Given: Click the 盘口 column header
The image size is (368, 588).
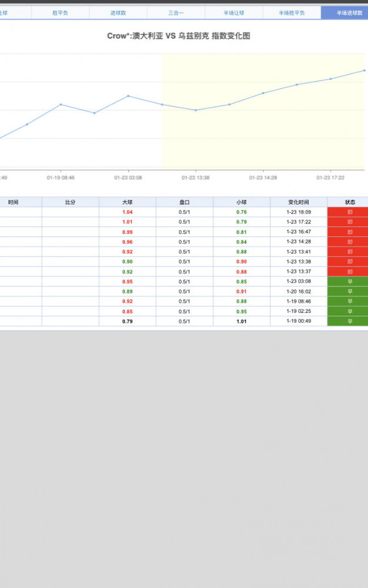Looking at the screenshot, I should 185,202.
